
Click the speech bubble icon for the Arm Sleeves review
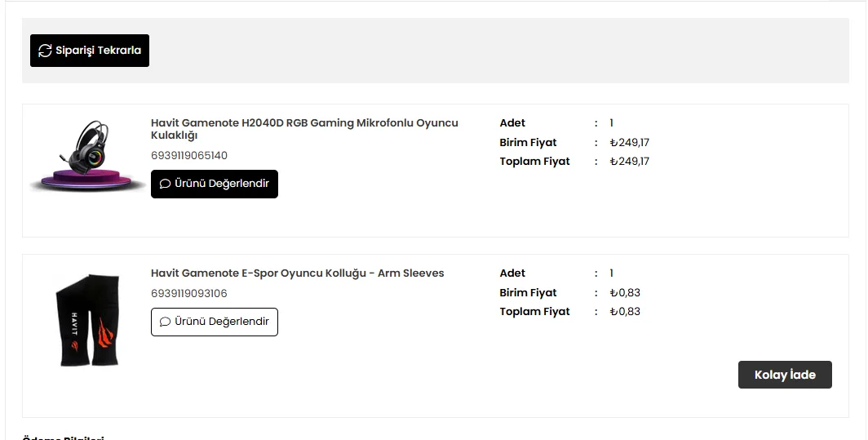[x=165, y=322]
